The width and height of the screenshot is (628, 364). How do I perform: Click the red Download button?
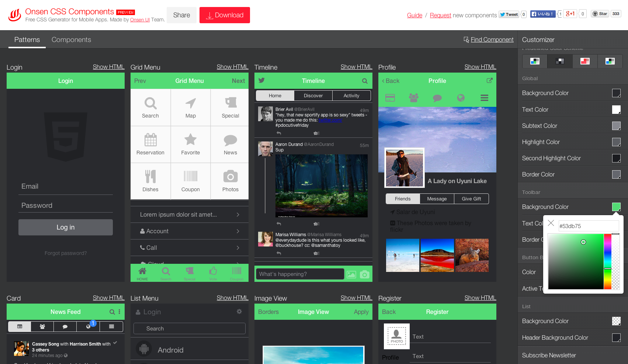coord(225,15)
